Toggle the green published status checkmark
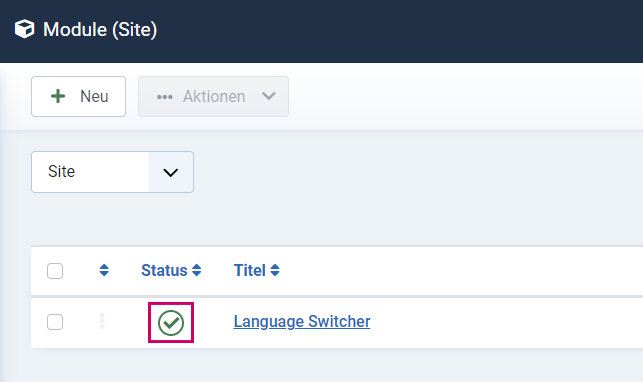 pos(171,323)
